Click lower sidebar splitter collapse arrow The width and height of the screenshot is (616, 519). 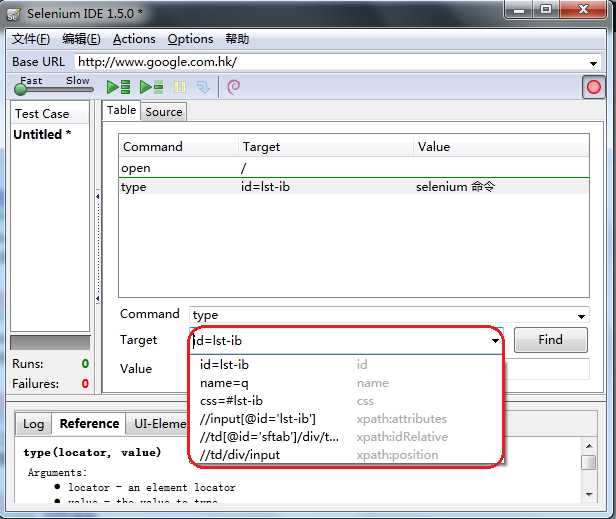97,299
